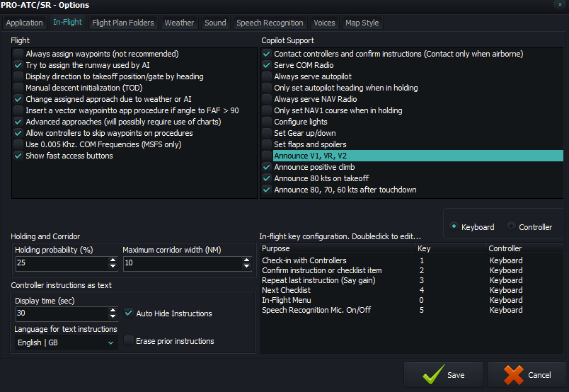Image resolution: width=569 pixels, height=392 pixels.
Task: Switch to the Sound tab
Action: click(215, 23)
